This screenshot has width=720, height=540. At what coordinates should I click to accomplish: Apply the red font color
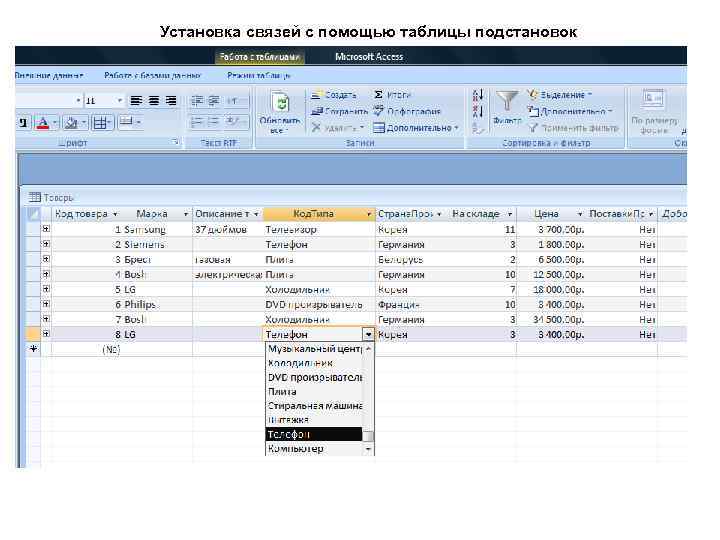click(42, 123)
